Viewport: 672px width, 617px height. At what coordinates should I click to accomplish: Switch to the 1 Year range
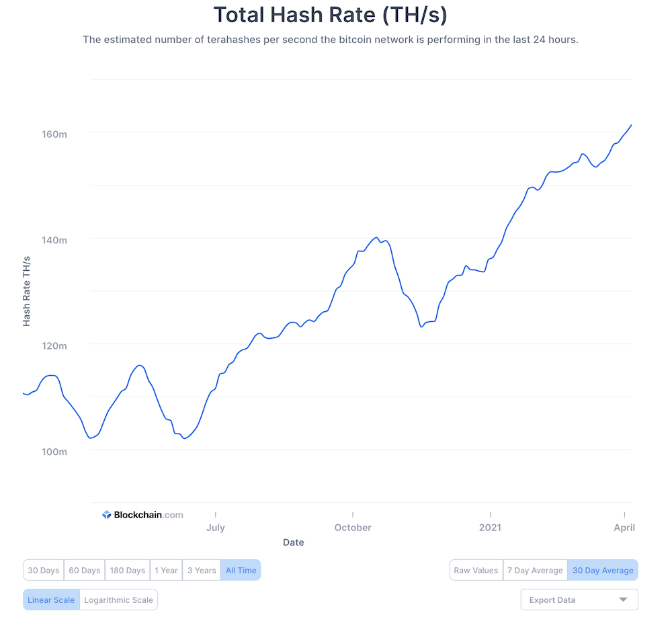pyautogui.click(x=165, y=569)
